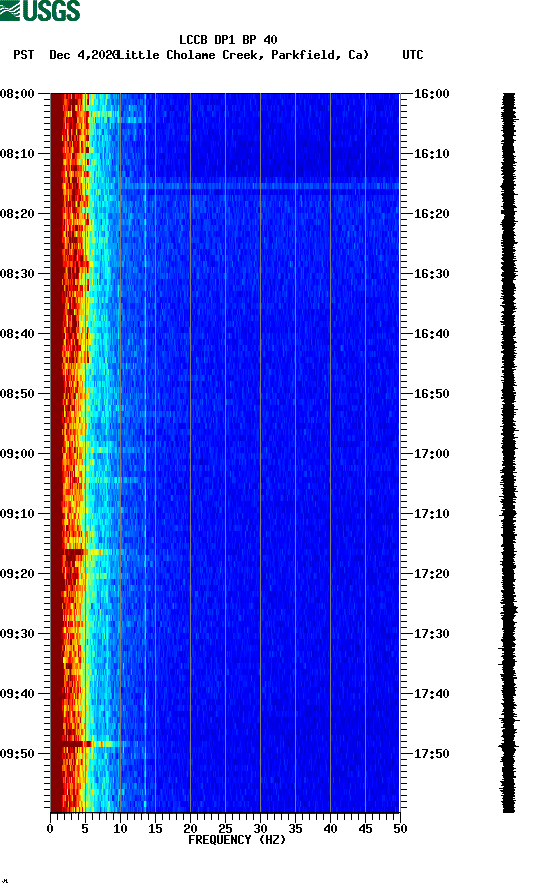Click the '5' frequency axis label

(x=85, y=829)
